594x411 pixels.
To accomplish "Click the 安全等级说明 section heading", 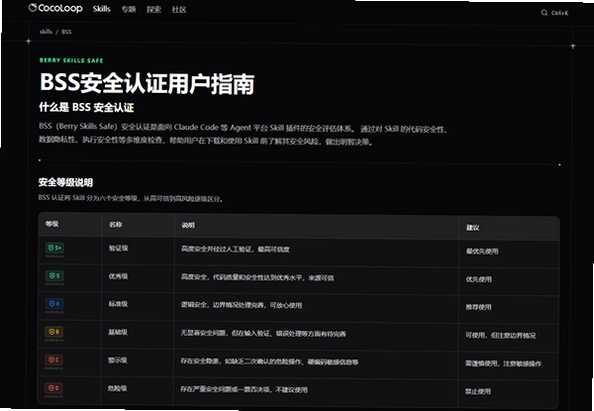I will pyautogui.click(x=66, y=182).
